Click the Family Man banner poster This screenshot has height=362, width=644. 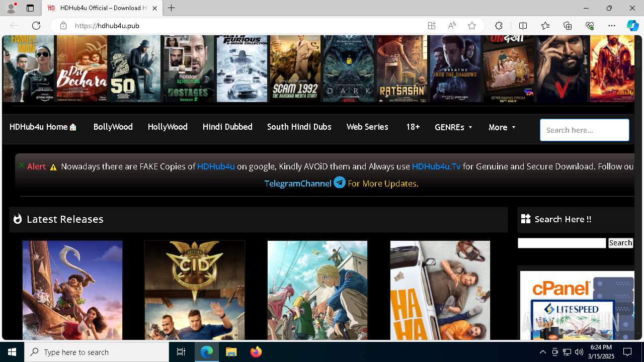point(29,68)
